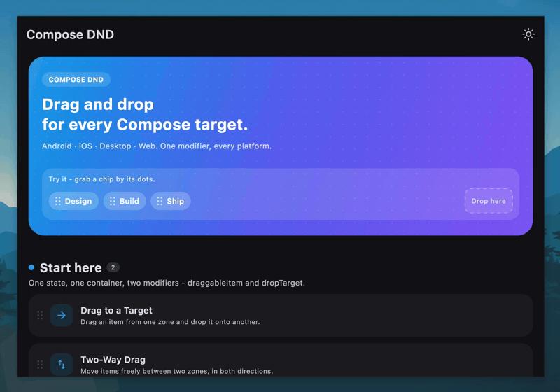Viewport: 560px width, 392px height.
Task: Open the Two-Way Drag example
Action: pos(281,360)
